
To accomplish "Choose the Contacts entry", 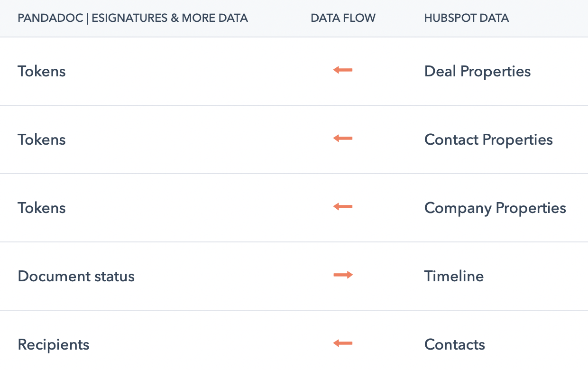I will point(454,345).
